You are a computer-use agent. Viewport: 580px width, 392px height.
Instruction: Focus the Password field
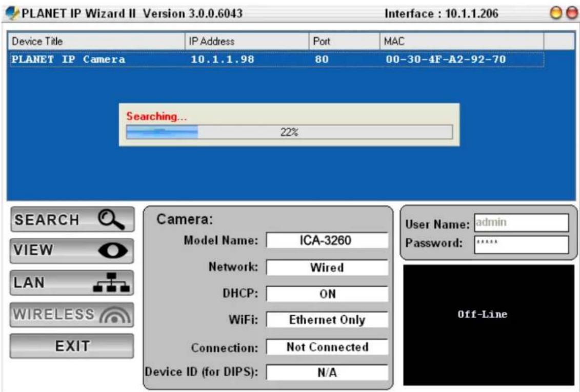pos(521,244)
